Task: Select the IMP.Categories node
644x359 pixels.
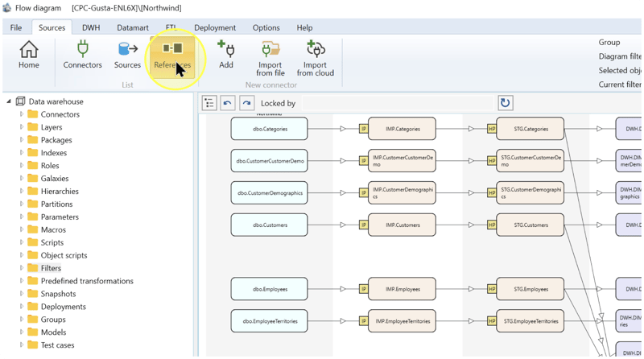Action: [402, 129]
